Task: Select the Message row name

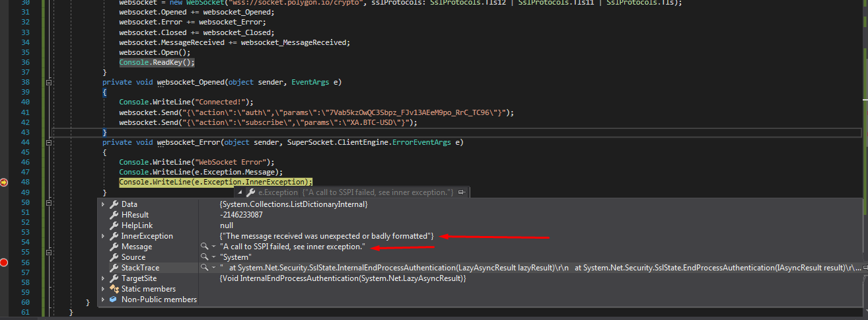Action: point(137,247)
